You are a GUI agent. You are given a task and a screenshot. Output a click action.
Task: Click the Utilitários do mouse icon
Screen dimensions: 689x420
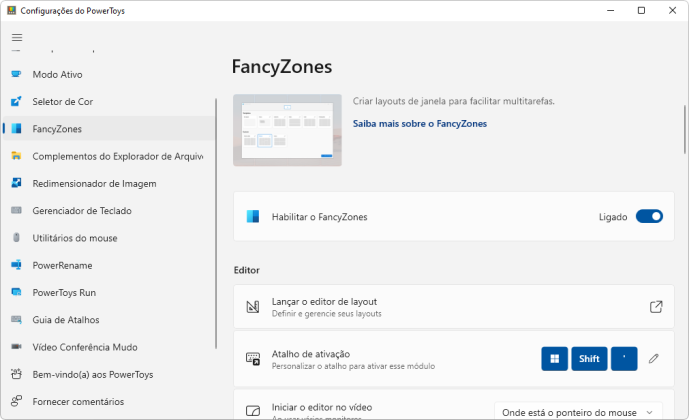pos(16,238)
